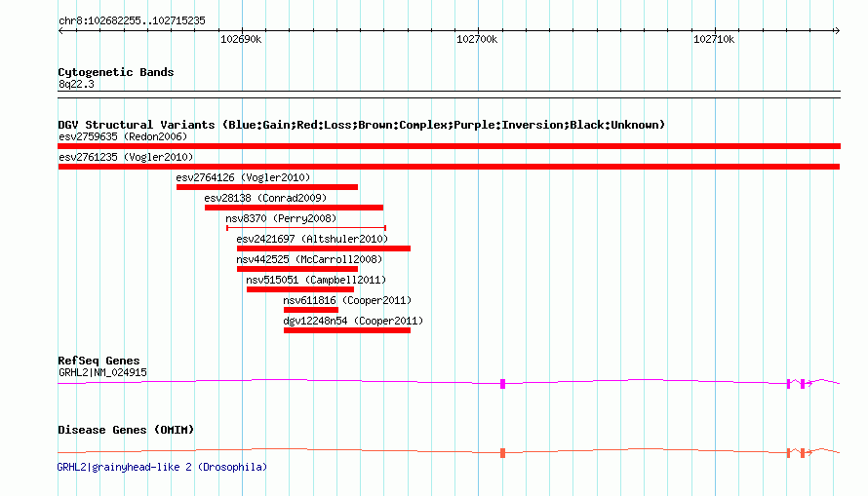
Task: Click the GRHL2|NM_024915 gene label
Action: point(102,372)
